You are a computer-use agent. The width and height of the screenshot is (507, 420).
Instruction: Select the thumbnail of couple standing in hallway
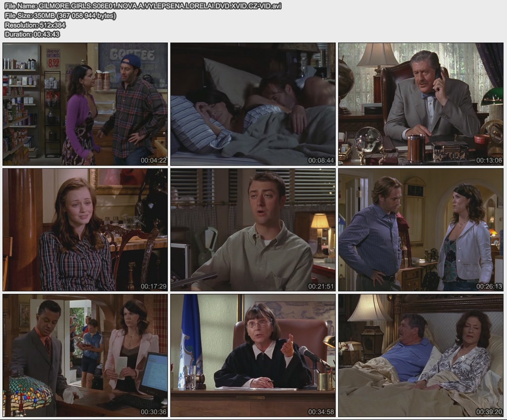pyautogui.click(x=420, y=230)
